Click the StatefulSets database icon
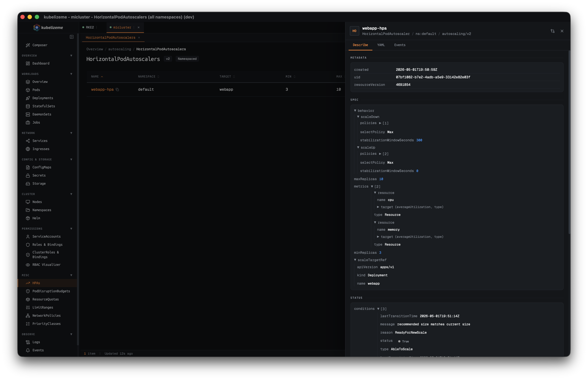The image size is (588, 380). pos(28,106)
